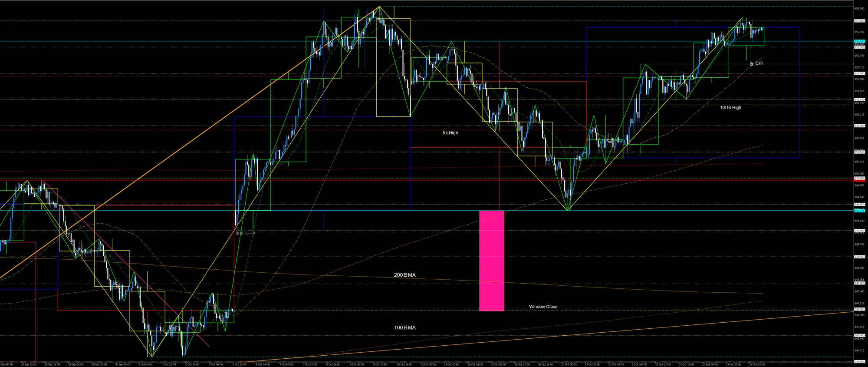Click the 146.500 price level tag
Image resolution: width=868 pixels, height=367 pixels.
tap(859, 361)
